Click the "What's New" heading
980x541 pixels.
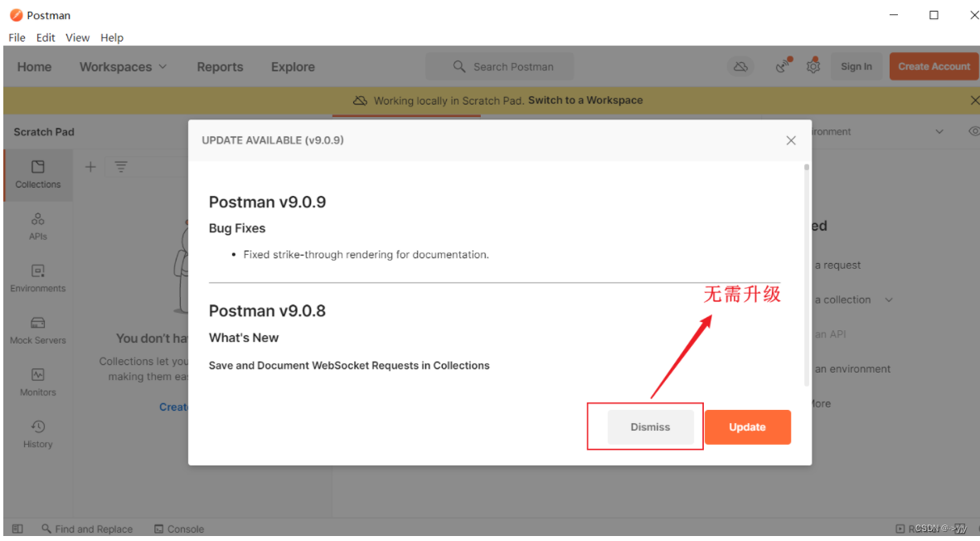244,338
